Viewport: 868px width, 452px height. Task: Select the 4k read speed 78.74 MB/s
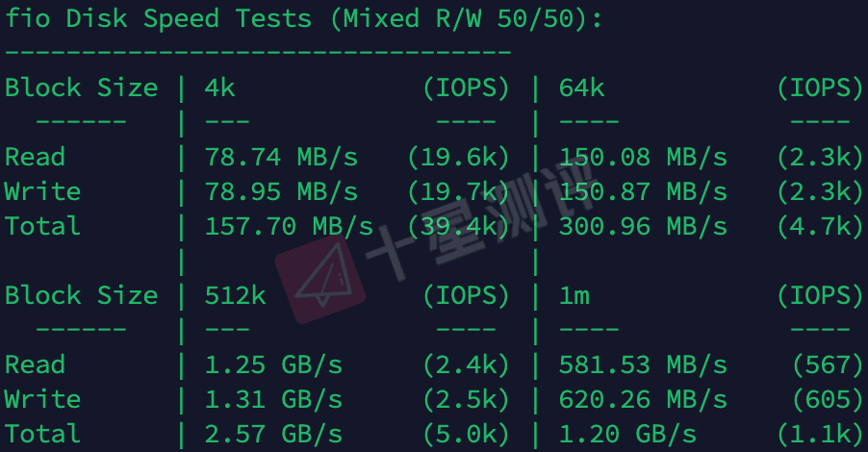point(282,157)
